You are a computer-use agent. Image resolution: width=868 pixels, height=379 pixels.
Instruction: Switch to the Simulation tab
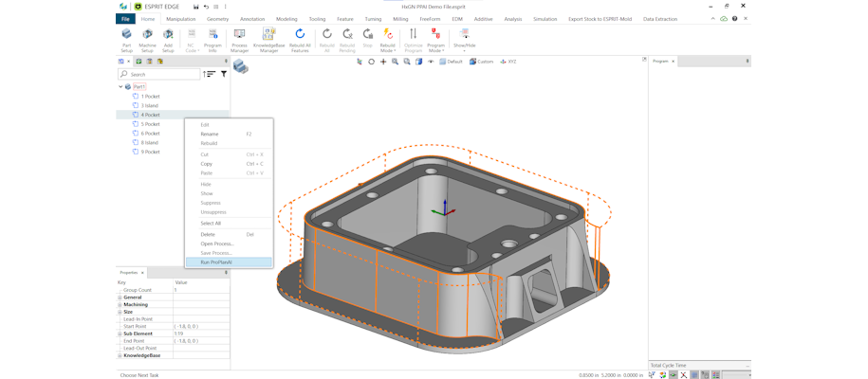click(545, 19)
